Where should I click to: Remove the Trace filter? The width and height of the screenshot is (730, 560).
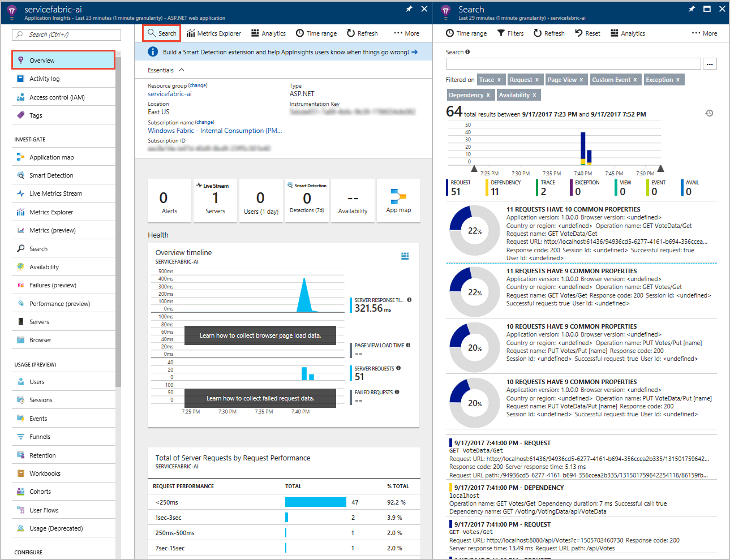coord(499,80)
